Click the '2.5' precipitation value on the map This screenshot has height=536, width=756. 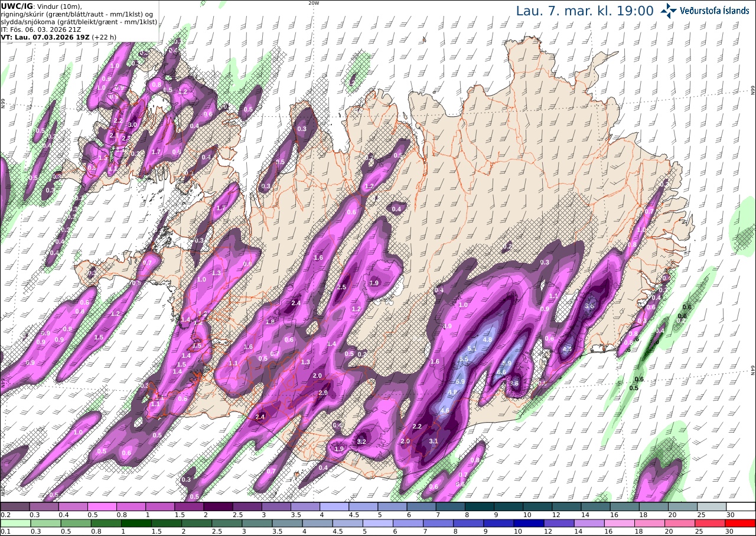341,287
